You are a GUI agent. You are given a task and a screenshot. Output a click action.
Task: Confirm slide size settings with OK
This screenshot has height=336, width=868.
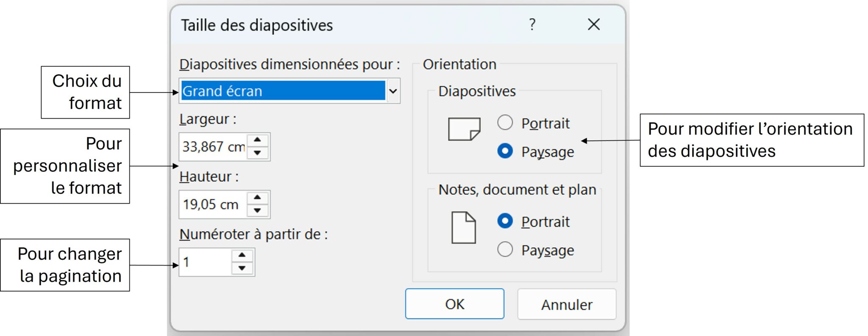coord(455,304)
